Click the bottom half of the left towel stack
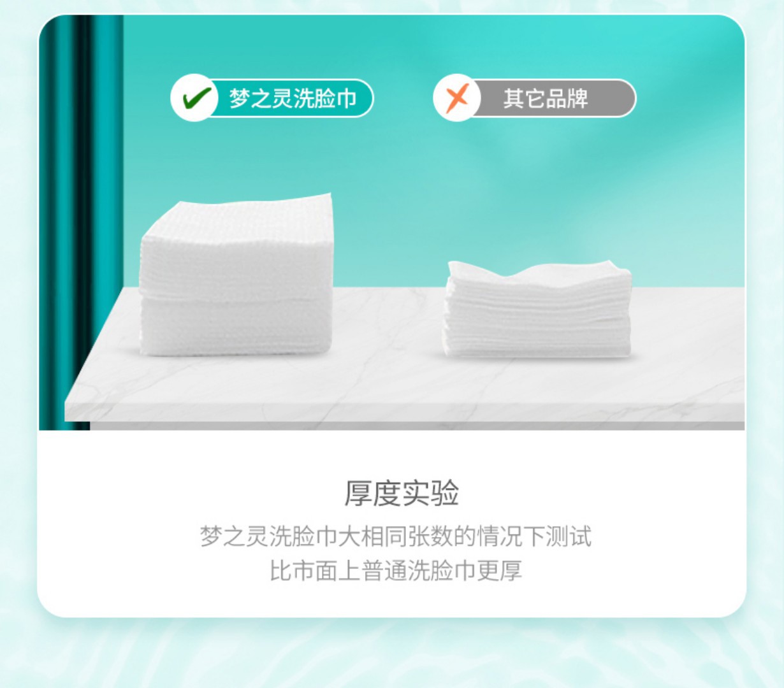The width and height of the screenshot is (784, 688). pos(236,326)
